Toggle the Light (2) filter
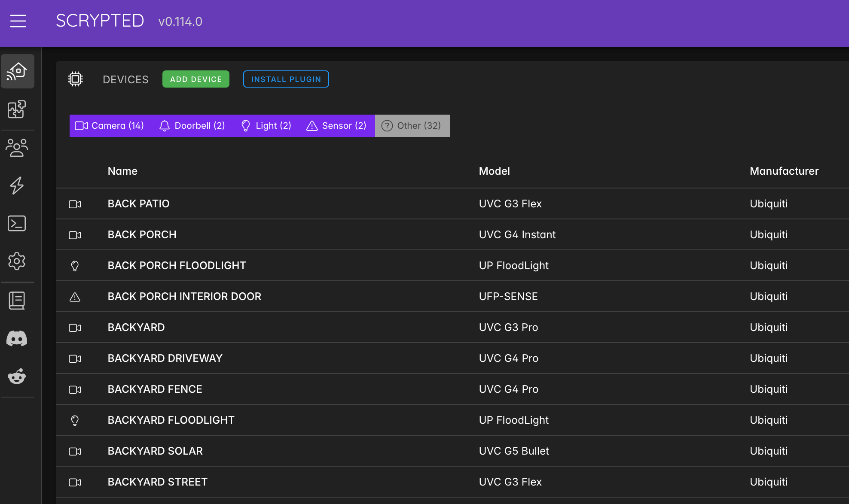Screen dimensions: 849x504 (x=266, y=126)
